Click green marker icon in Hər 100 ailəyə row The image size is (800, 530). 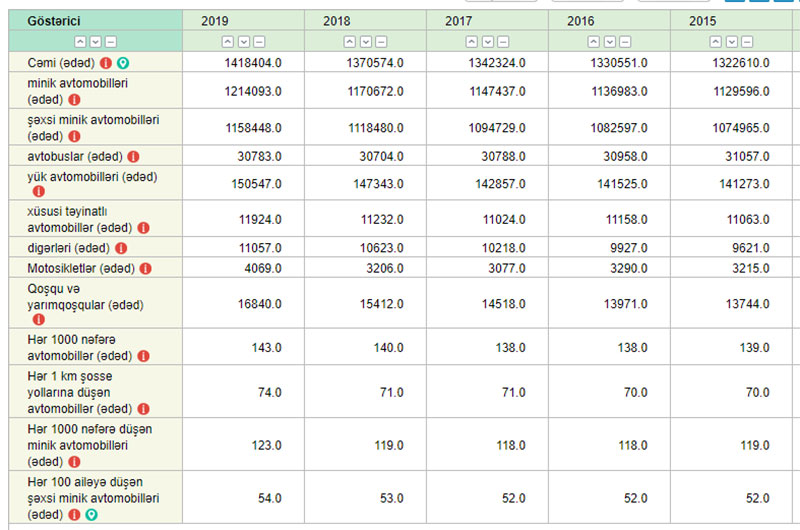(91, 514)
